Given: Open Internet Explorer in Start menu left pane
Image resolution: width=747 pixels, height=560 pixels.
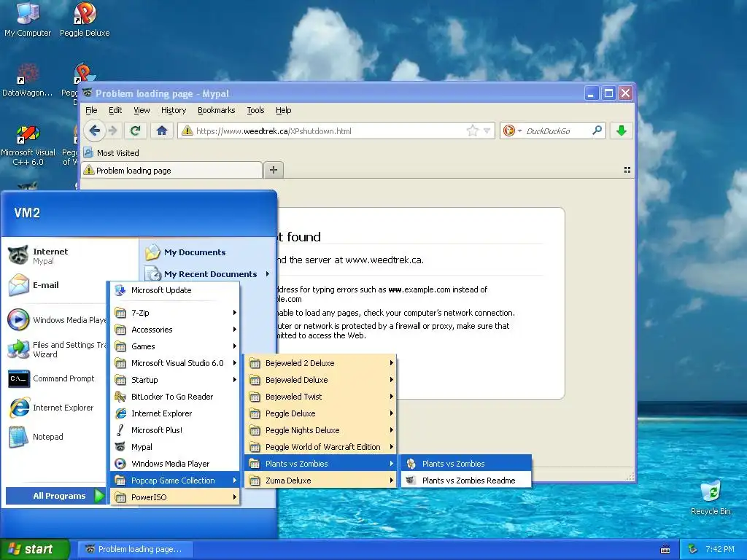Looking at the screenshot, I should [x=56, y=408].
